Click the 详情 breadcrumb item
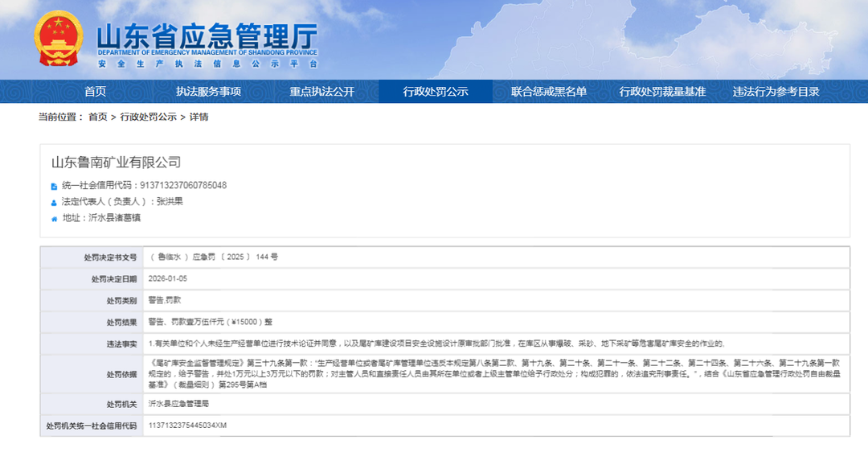Screen dimensions: 868x465 pos(199,117)
